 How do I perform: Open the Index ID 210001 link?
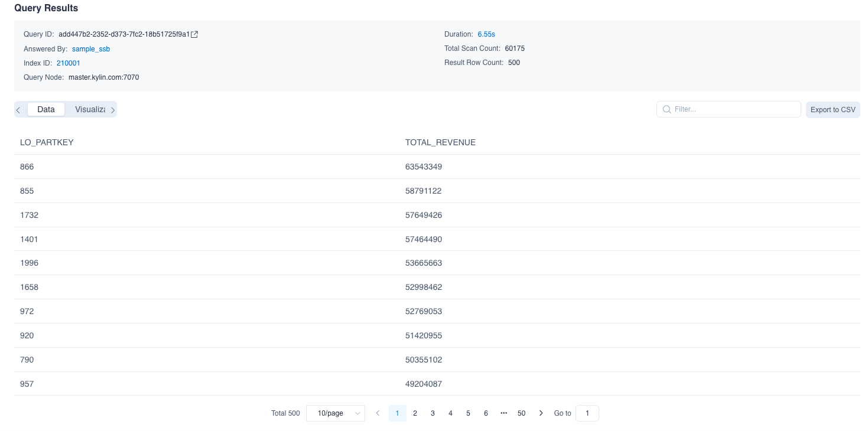[69, 63]
